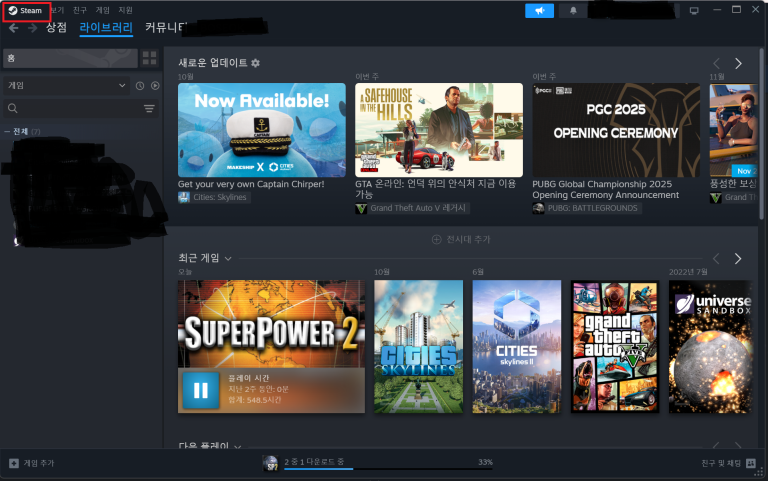Open the Universe Sandbox game cover
The height and width of the screenshot is (481, 768).
[x=710, y=346]
